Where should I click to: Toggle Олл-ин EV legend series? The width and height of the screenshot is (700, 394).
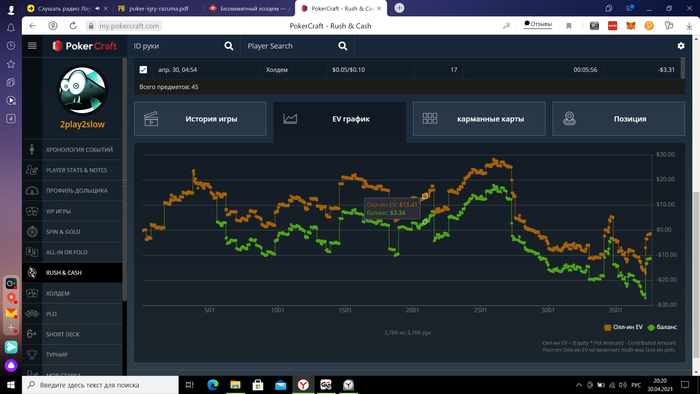click(623, 327)
